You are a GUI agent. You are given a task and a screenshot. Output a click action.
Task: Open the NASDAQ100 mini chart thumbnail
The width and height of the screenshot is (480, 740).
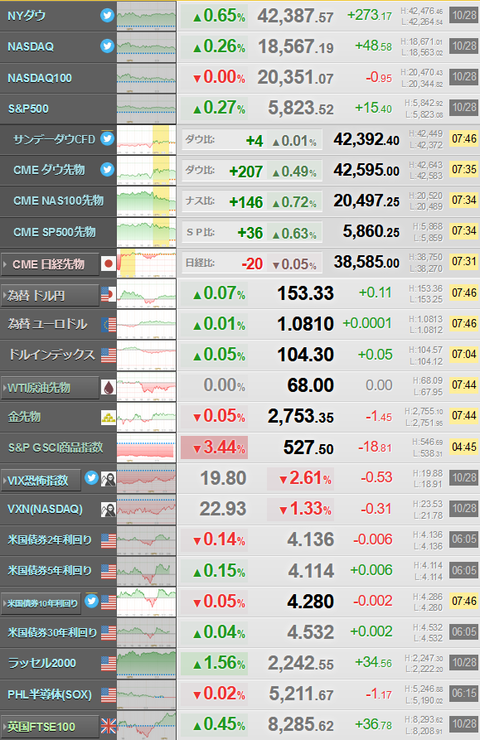pos(146,77)
